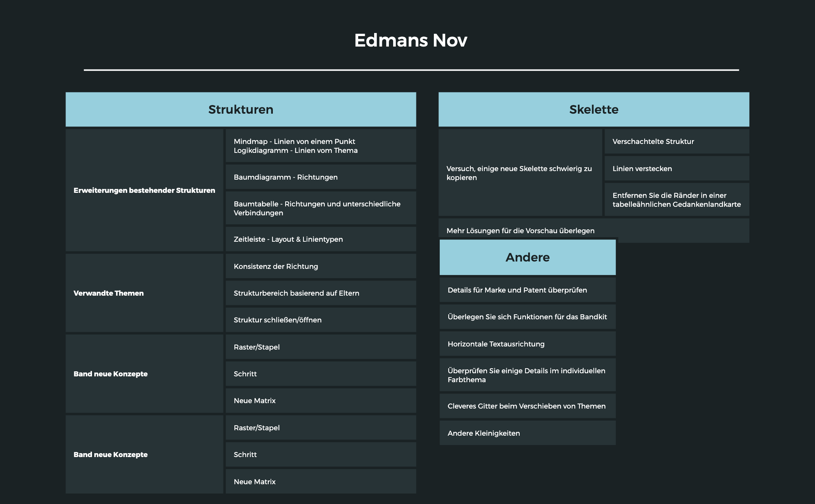Click Cleveres Gitter beim Verschieben topic
The image size is (815, 504).
[527, 406]
